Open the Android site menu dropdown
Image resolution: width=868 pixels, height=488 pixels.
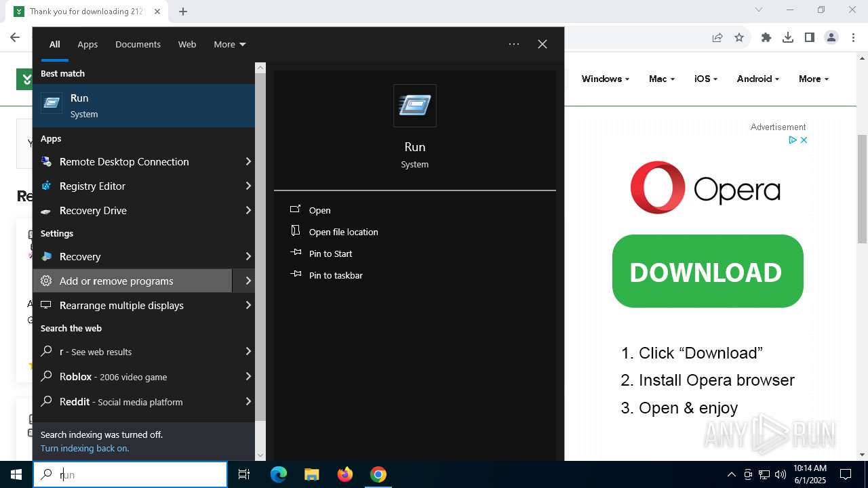(x=758, y=79)
